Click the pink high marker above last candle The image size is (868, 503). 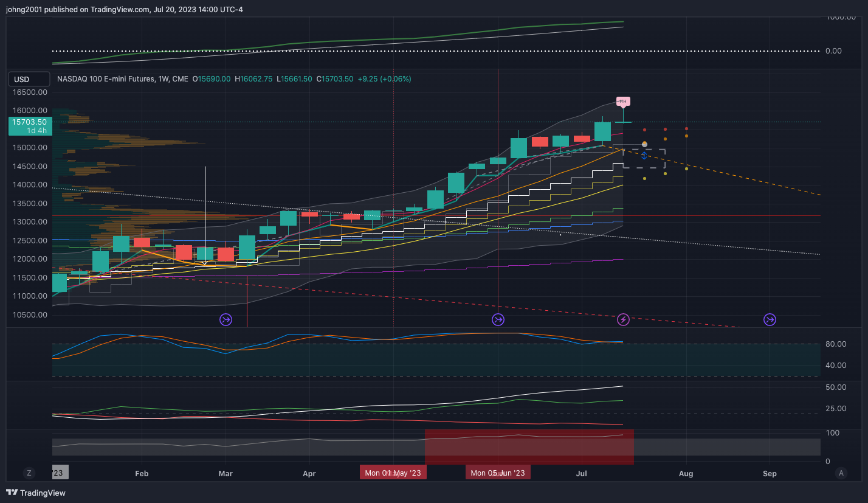coord(623,101)
